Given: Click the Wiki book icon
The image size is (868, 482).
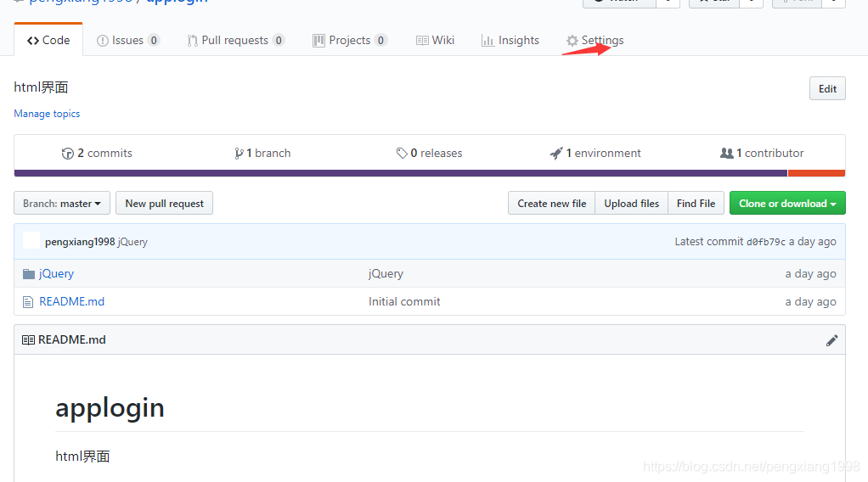Looking at the screenshot, I should (422, 41).
